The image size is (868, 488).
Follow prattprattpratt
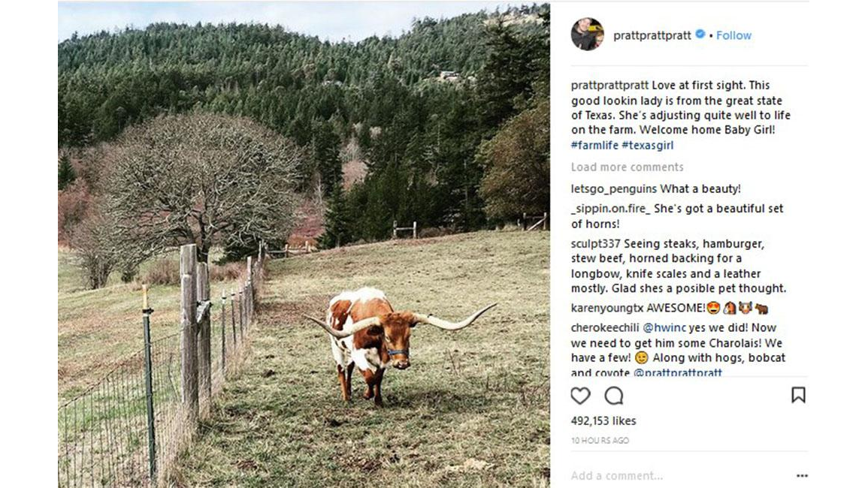click(733, 35)
